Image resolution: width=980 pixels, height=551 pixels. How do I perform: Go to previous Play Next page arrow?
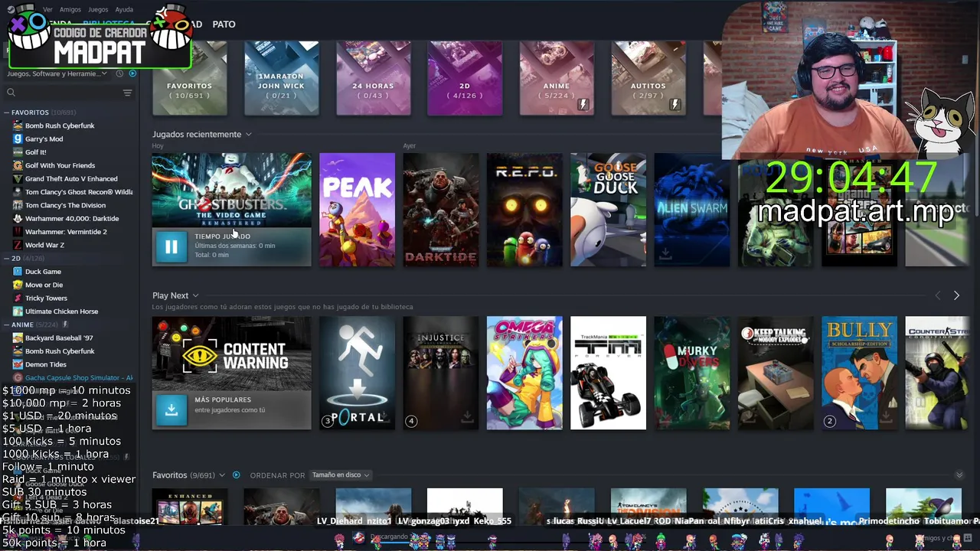tap(937, 295)
